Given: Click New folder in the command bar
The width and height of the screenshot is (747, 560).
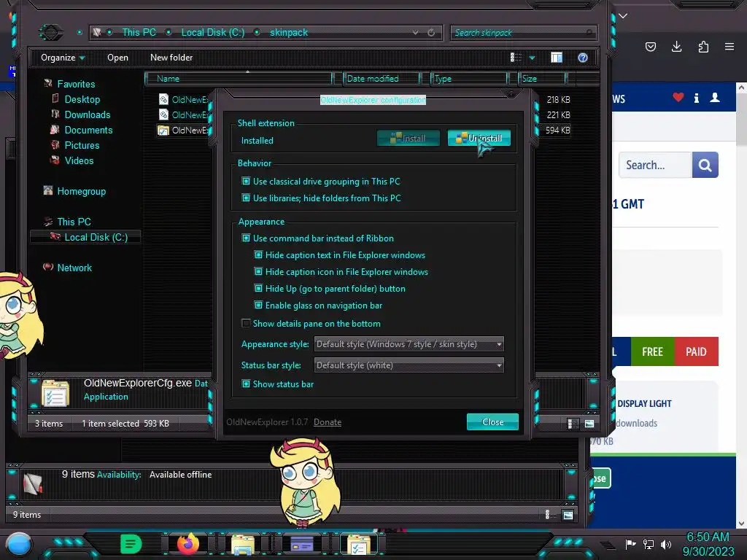Looking at the screenshot, I should (171, 58).
